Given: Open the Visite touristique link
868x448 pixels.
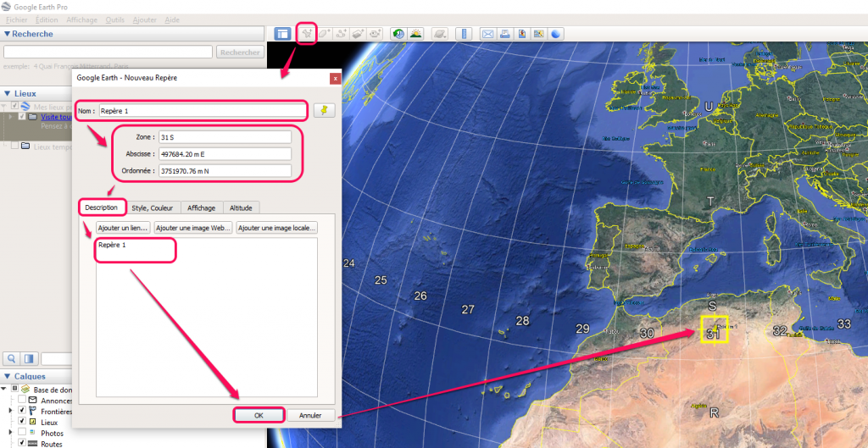Looking at the screenshot, I should (x=57, y=117).
